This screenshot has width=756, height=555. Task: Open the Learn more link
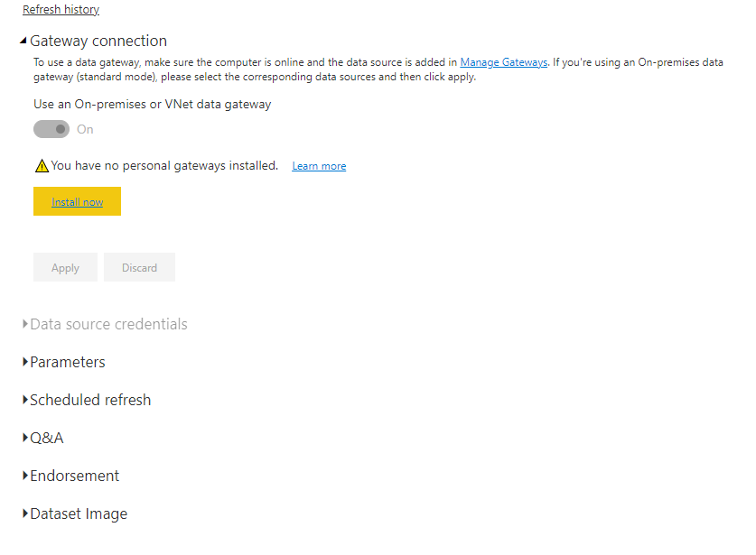[x=319, y=166]
